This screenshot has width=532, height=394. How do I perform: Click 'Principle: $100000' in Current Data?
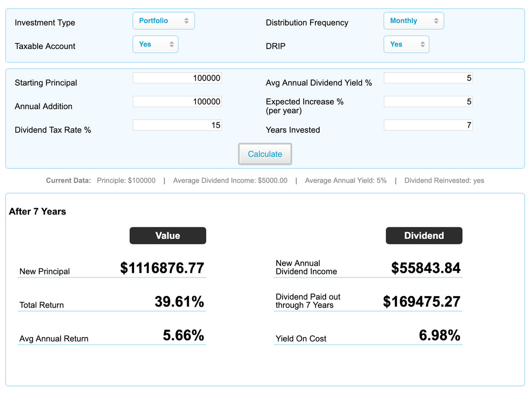point(126,180)
